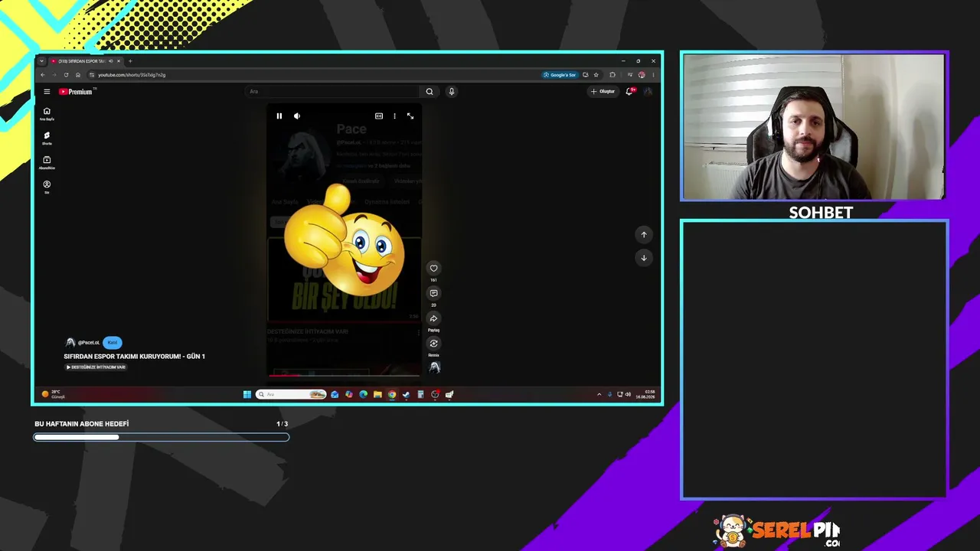Click the YouTube search magnifier button
The width and height of the screenshot is (980, 551).
pyautogui.click(x=430, y=92)
